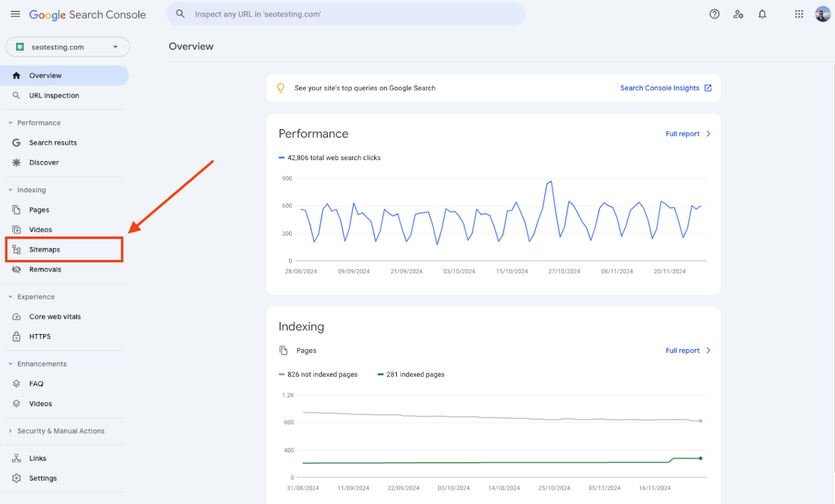835x504 pixels.
Task: Open the Google apps grid
Action: click(x=799, y=14)
